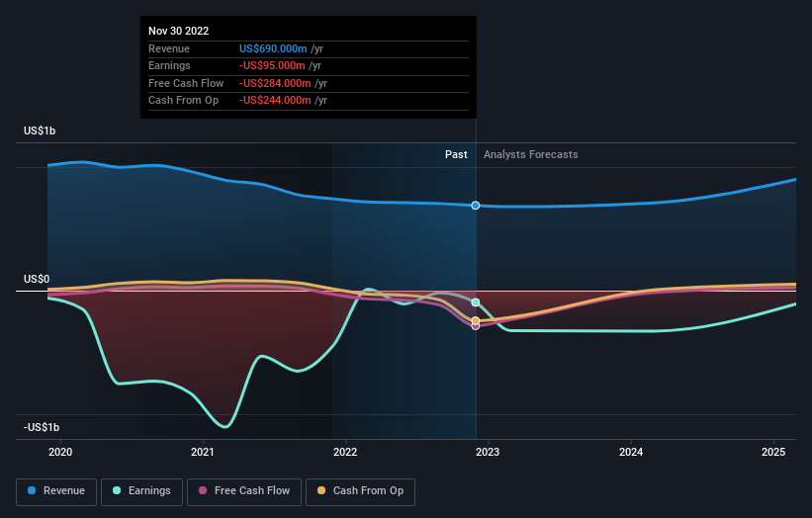Click the -US$1b y-axis label
Image resolution: width=812 pixels, height=518 pixels.
click(x=42, y=427)
